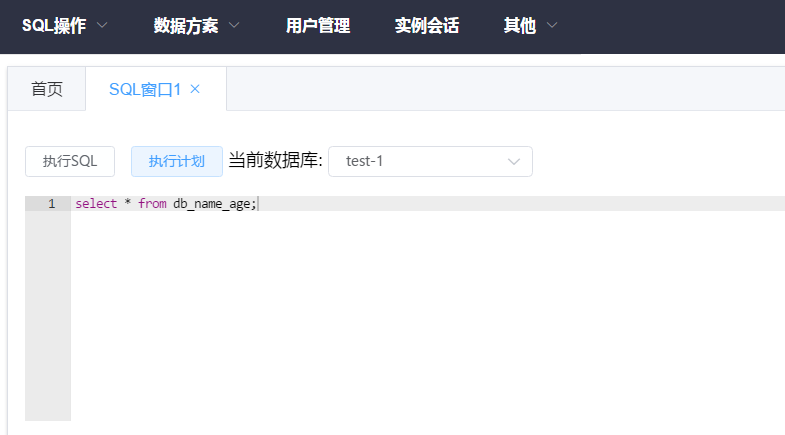Place cursor in SQL editor line 1
Image resolution: width=785 pixels, height=435 pixels.
coord(428,204)
